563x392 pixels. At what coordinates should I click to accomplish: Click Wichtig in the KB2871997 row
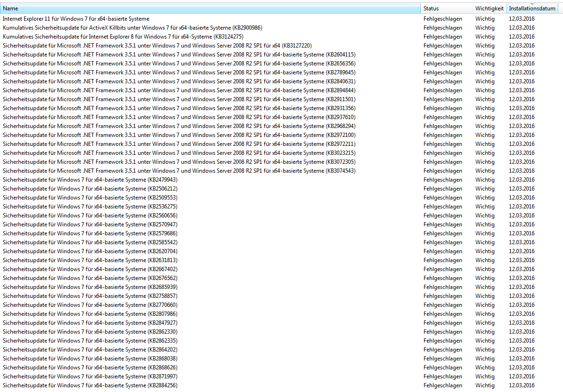[x=485, y=376]
